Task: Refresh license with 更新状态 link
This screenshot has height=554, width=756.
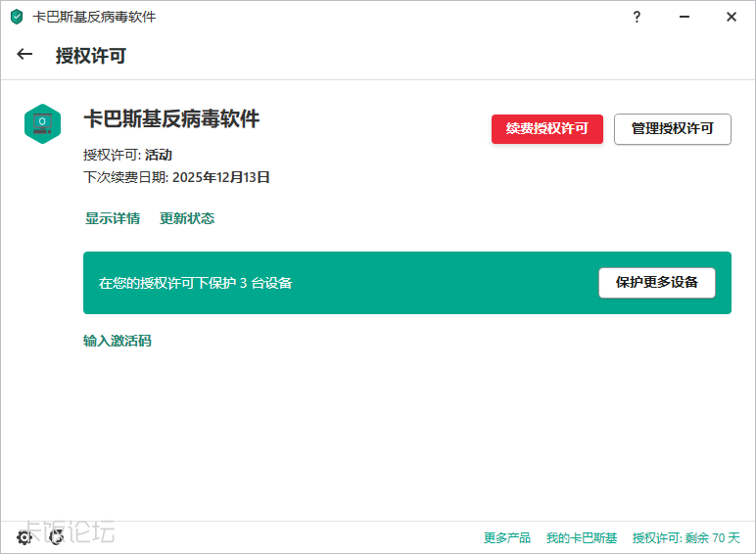Action: point(187,218)
